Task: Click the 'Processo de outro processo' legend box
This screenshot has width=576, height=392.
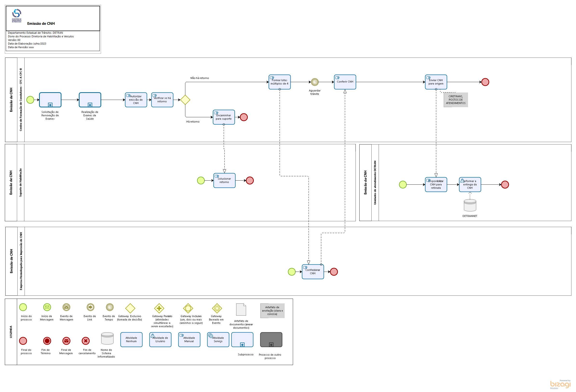Action: click(x=271, y=340)
